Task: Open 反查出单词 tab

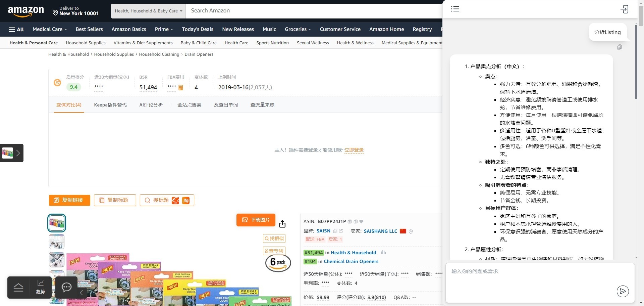Action: [x=226, y=105]
